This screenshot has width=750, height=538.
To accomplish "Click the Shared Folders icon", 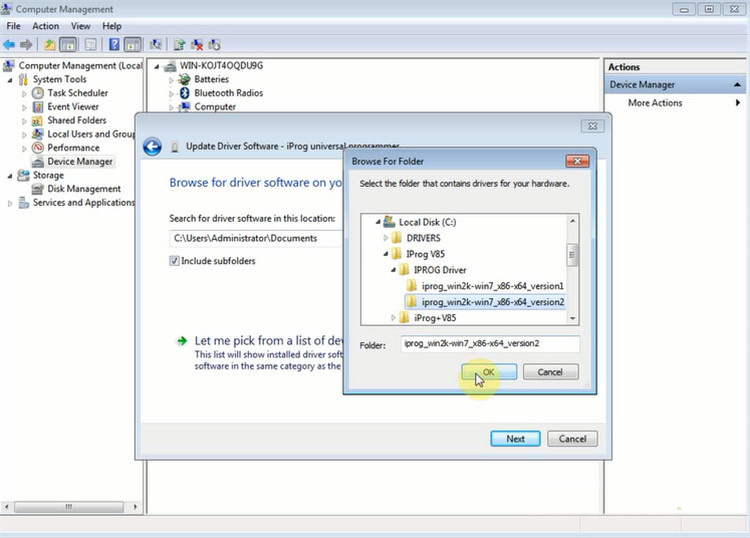I will click(x=38, y=121).
